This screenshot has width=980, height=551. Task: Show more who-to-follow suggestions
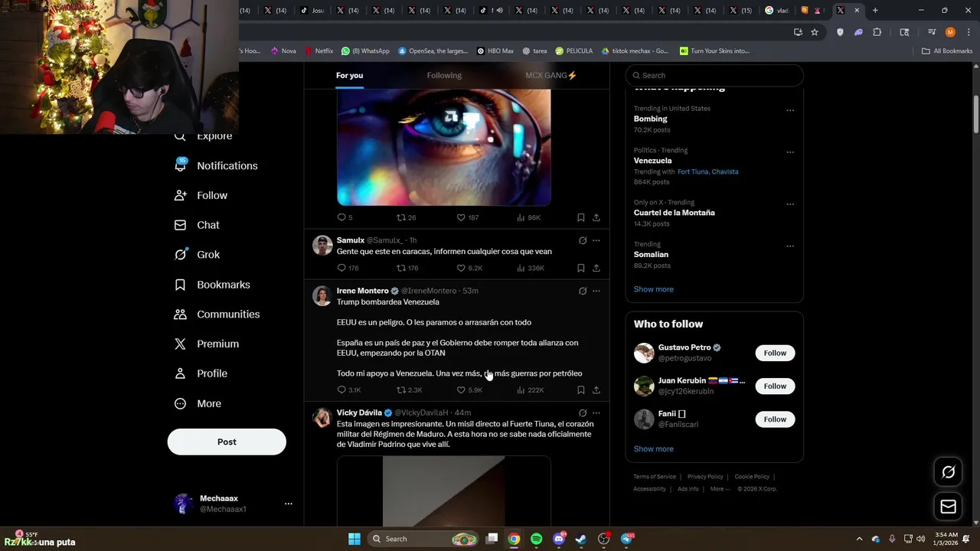tap(653, 448)
